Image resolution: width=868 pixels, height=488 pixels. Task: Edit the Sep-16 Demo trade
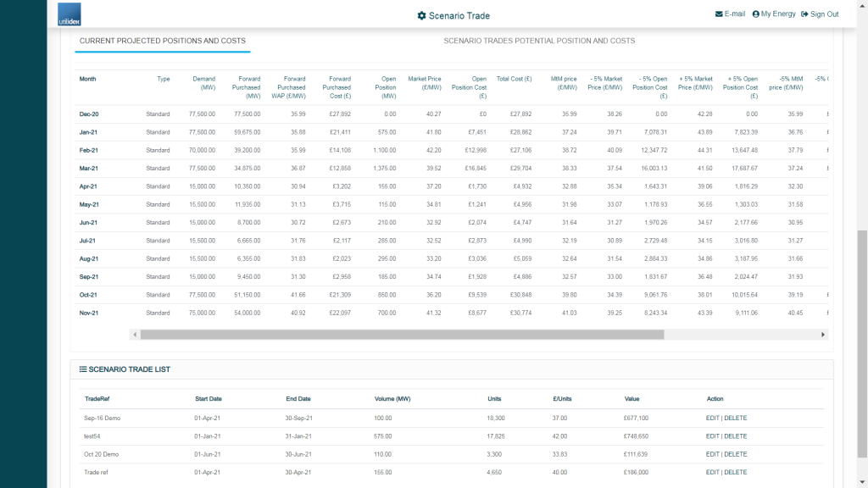coord(713,418)
